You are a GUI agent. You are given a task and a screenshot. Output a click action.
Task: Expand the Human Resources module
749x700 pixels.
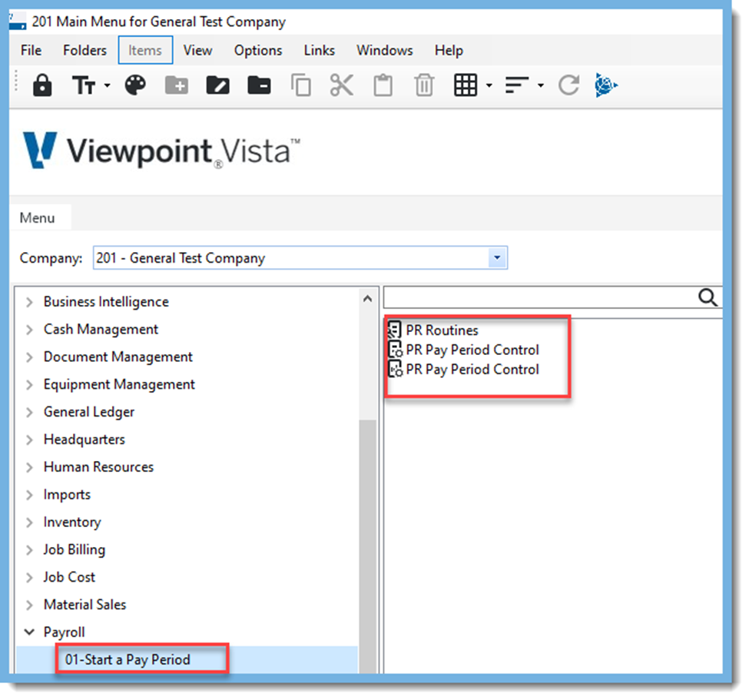tap(29, 467)
